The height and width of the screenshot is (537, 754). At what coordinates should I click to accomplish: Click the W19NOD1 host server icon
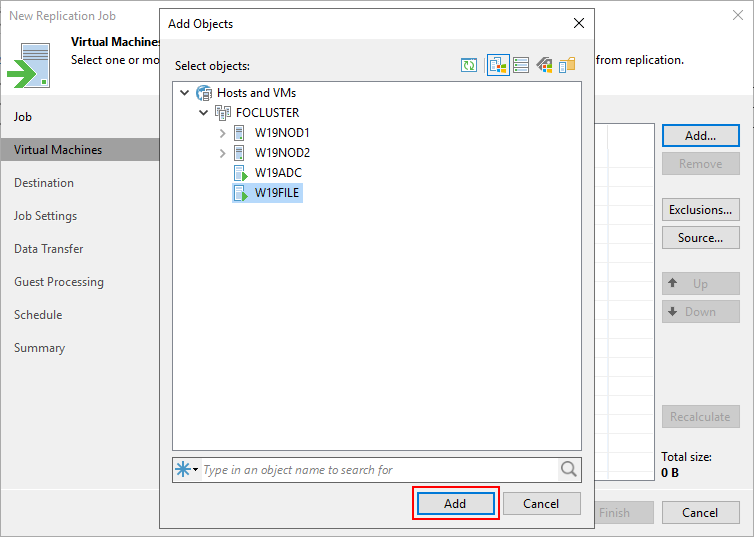(239, 133)
